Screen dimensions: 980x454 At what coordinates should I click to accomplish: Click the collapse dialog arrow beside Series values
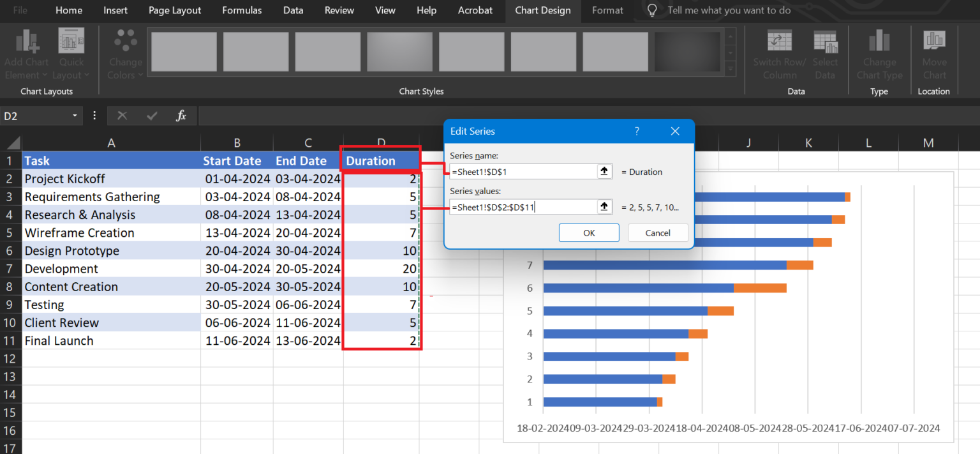(x=604, y=206)
